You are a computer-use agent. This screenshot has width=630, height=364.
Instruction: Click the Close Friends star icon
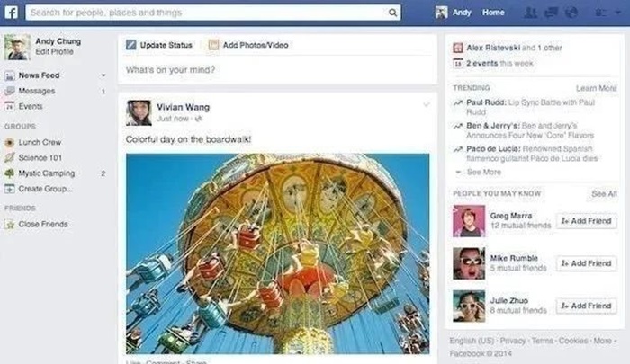click(10, 224)
